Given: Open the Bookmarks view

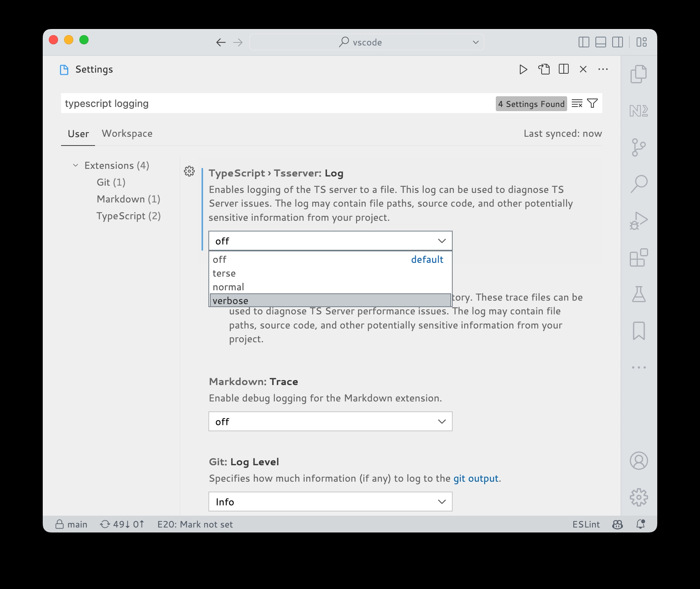Looking at the screenshot, I should (639, 331).
